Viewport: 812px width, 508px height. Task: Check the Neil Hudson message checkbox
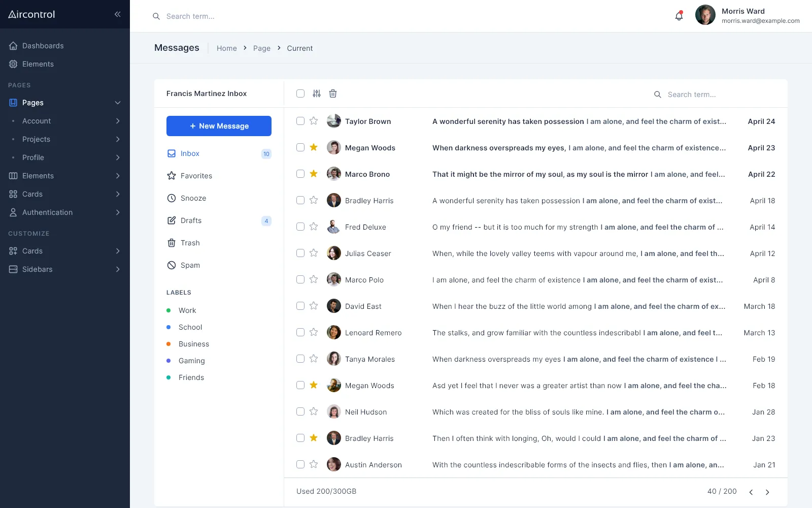click(x=300, y=411)
